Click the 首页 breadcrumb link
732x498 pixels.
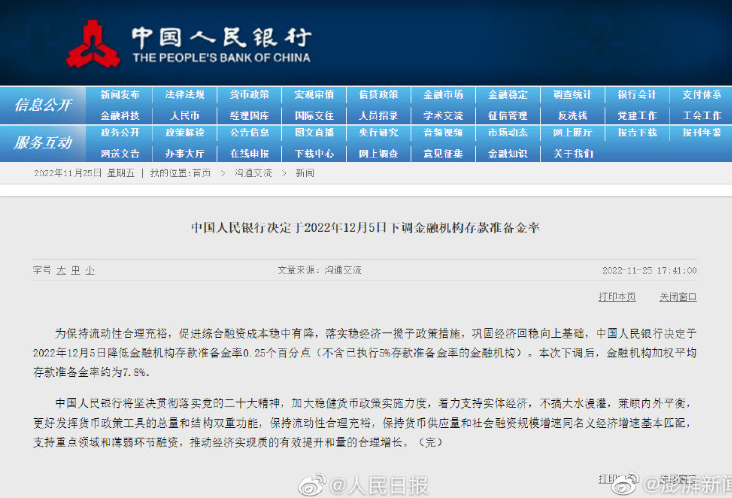[x=201, y=173]
